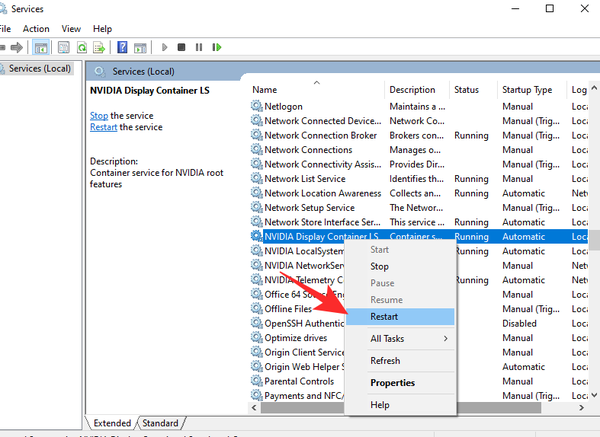Open the Properties toolbar icon
This screenshot has width=600, height=437.
point(64,47)
